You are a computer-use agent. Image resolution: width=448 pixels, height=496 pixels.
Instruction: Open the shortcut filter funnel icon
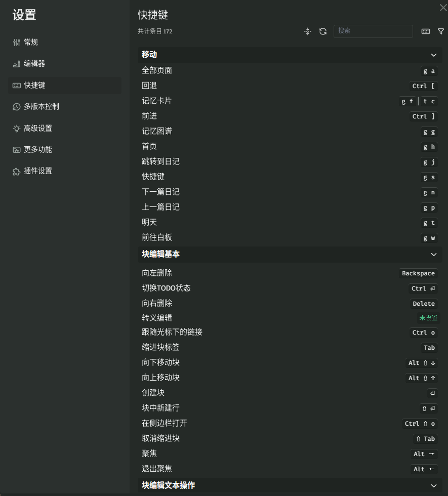pyautogui.click(x=441, y=31)
